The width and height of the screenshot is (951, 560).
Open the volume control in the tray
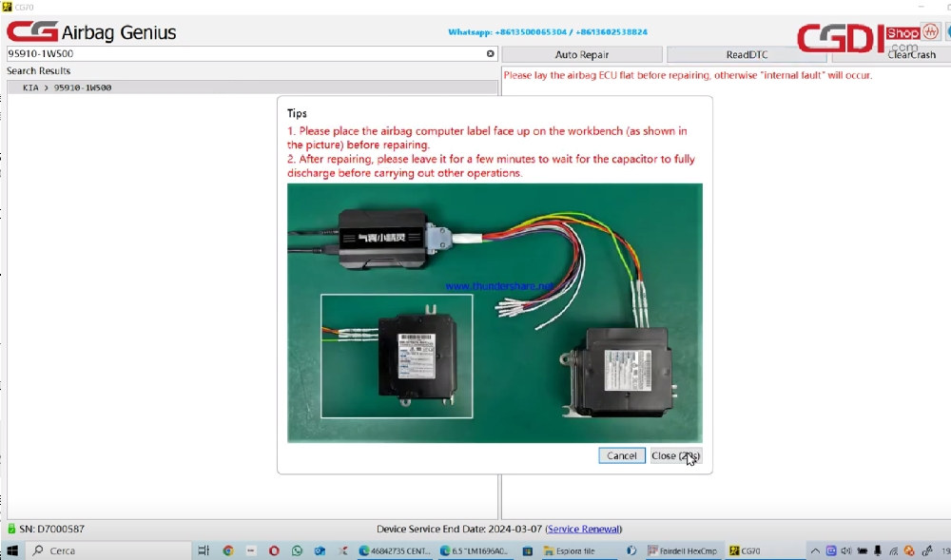click(846, 550)
